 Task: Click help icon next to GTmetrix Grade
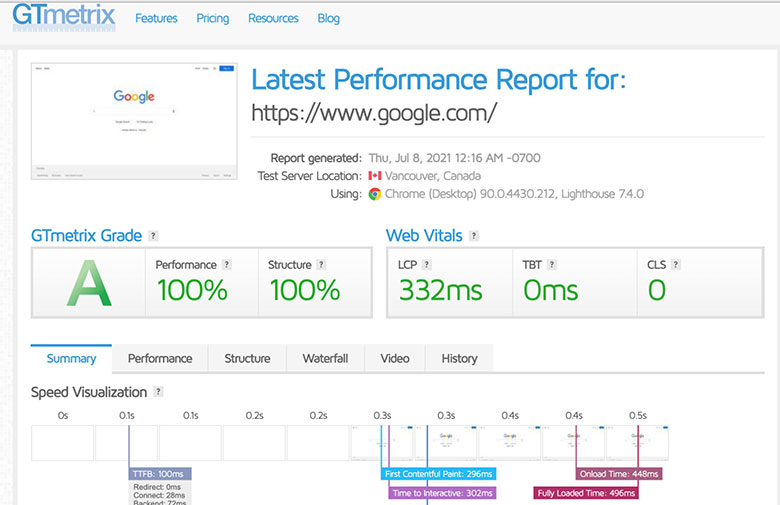pos(153,236)
